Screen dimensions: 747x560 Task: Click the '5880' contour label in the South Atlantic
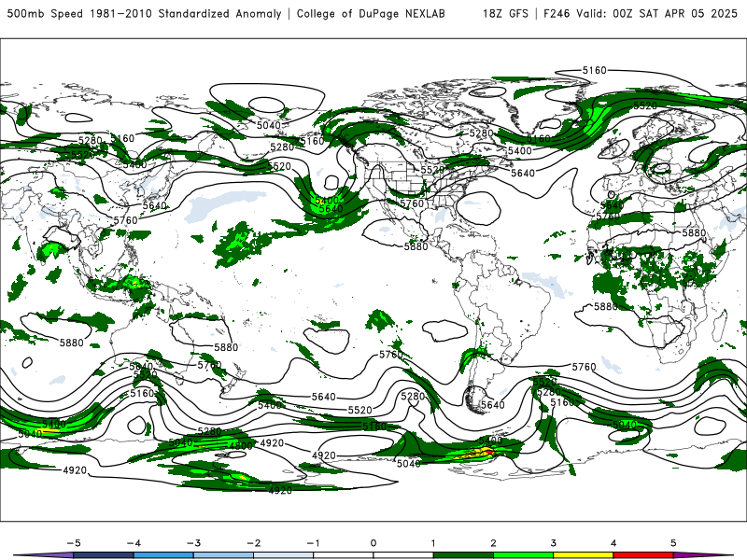[x=605, y=307]
